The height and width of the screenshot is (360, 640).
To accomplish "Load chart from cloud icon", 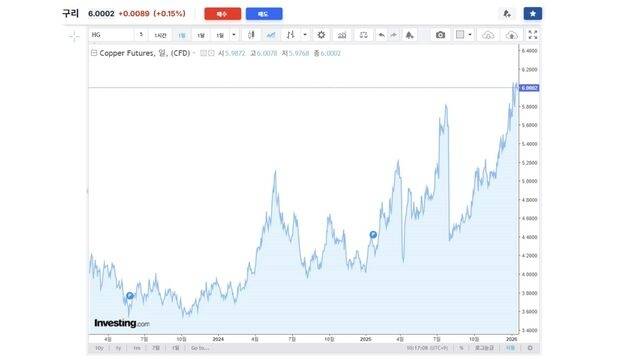I will 488,35.
